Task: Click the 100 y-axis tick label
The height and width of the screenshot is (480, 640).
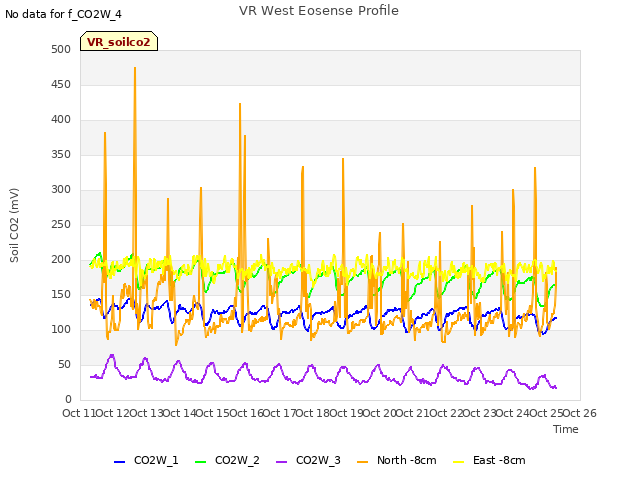Action: (61, 329)
